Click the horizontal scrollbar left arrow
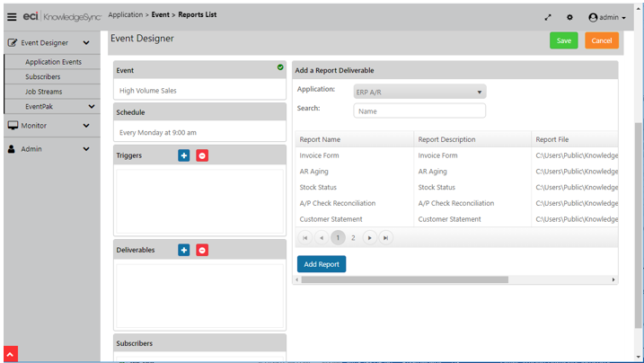 pyautogui.click(x=297, y=279)
